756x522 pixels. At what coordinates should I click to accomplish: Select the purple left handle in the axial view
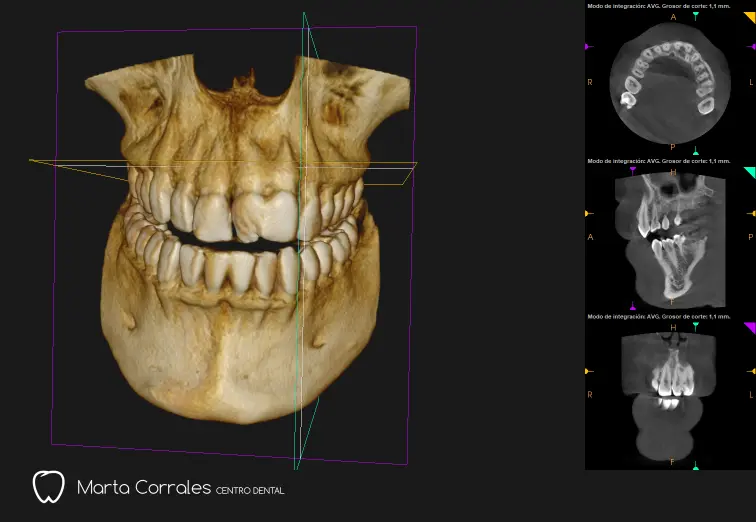[588, 47]
